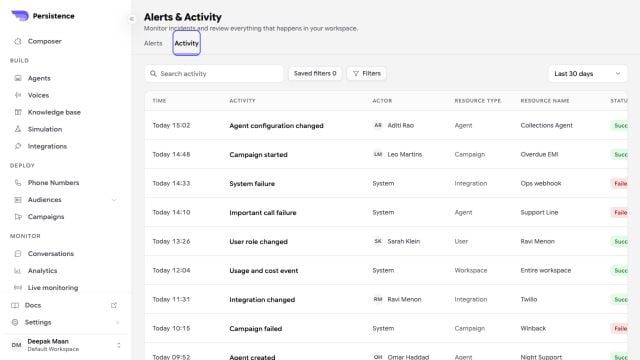This screenshot has width=640, height=360.
Task: Open the Docs book icon
Action: (x=15, y=305)
